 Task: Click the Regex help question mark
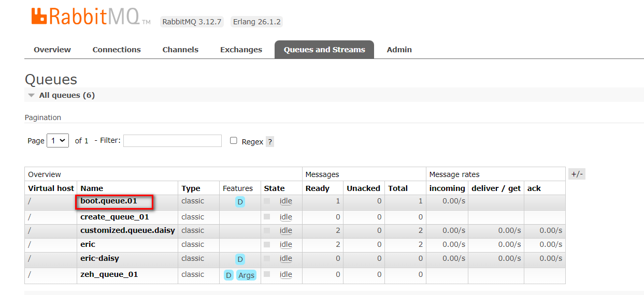click(x=270, y=142)
